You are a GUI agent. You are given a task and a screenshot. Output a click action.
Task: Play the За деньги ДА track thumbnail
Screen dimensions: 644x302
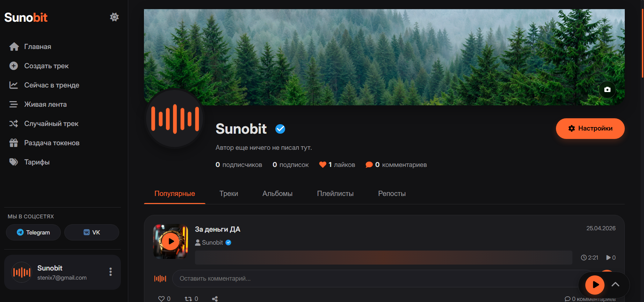pos(171,241)
